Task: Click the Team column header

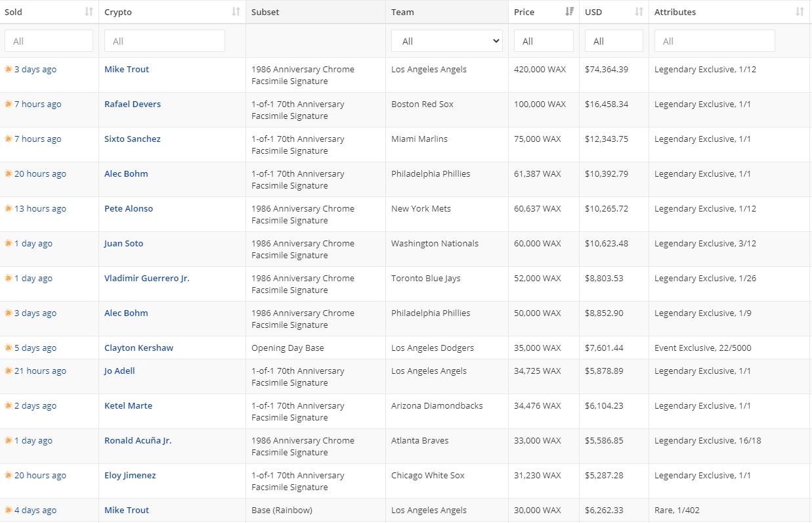Action: coord(447,12)
